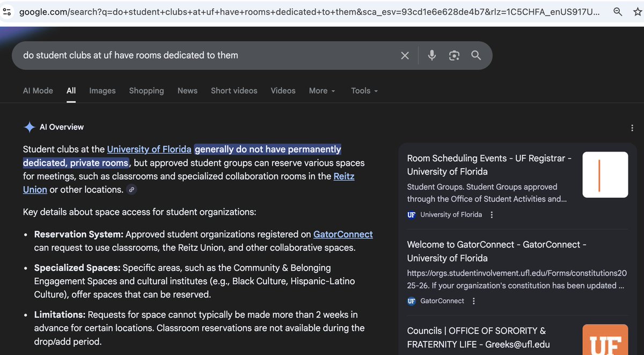Open three-dot menu beside University of Florida source
644x355 pixels.
(x=492, y=215)
